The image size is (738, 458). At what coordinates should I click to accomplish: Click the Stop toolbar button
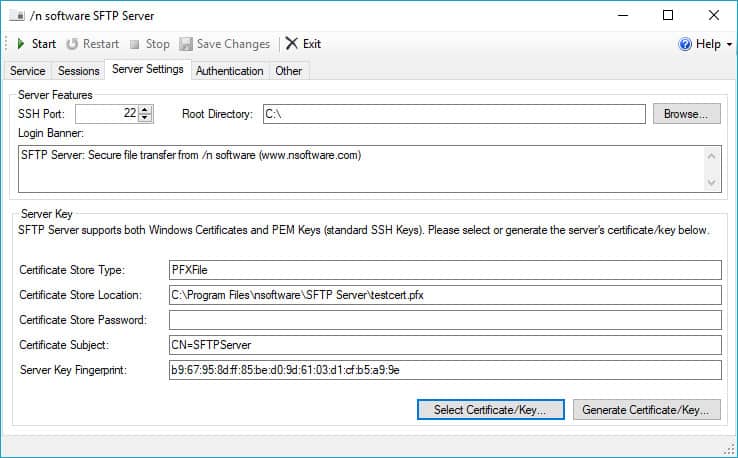tap(150, 44)
